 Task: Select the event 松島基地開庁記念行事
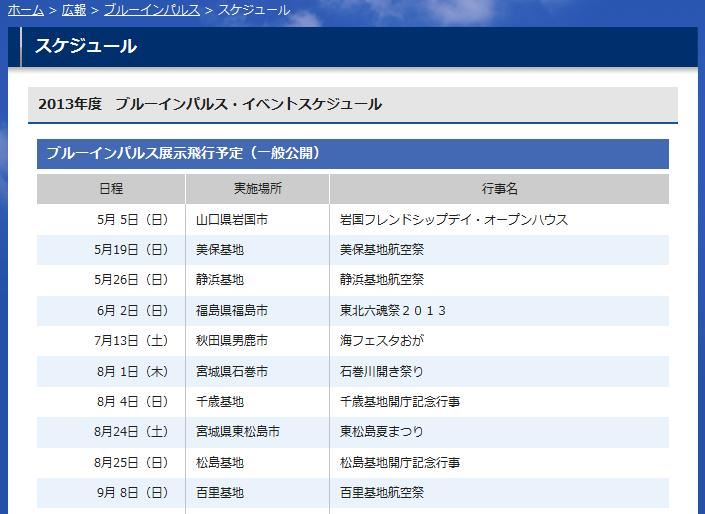[x=400, y=462]
